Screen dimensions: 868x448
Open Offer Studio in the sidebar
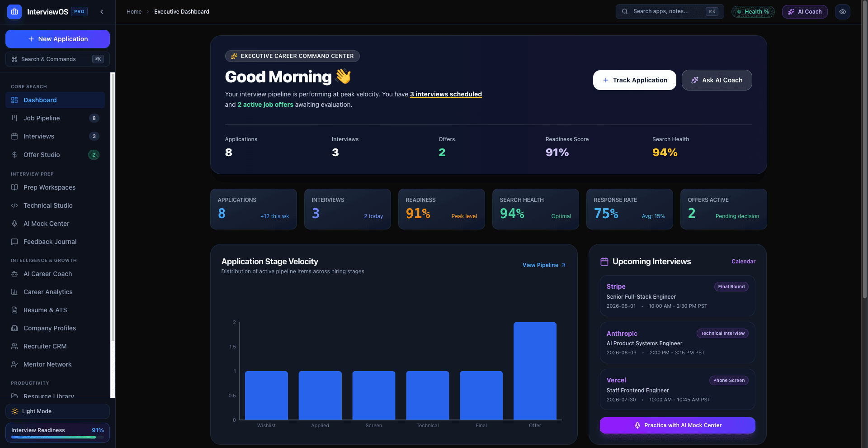pyautogui.click(x=55, y=155)
